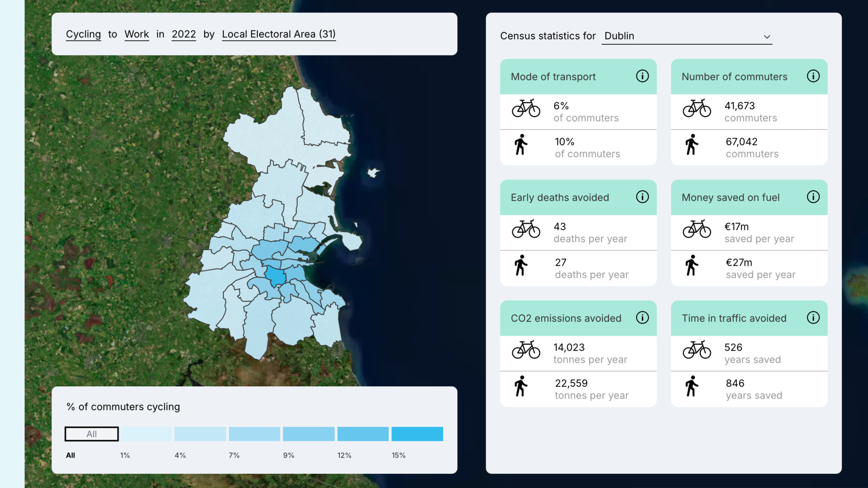Click the 'CO2 emissions avoided' heading
The width and height of the screenshot is (868, 488).
566,318
